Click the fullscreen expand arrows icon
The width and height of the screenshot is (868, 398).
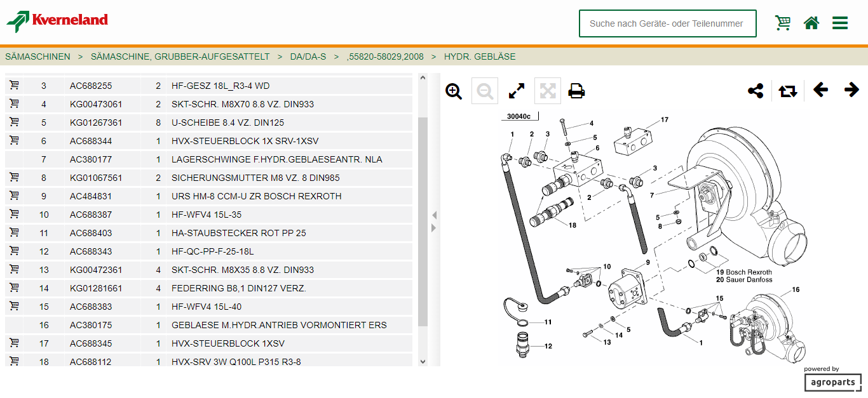[x=517, y=91]
